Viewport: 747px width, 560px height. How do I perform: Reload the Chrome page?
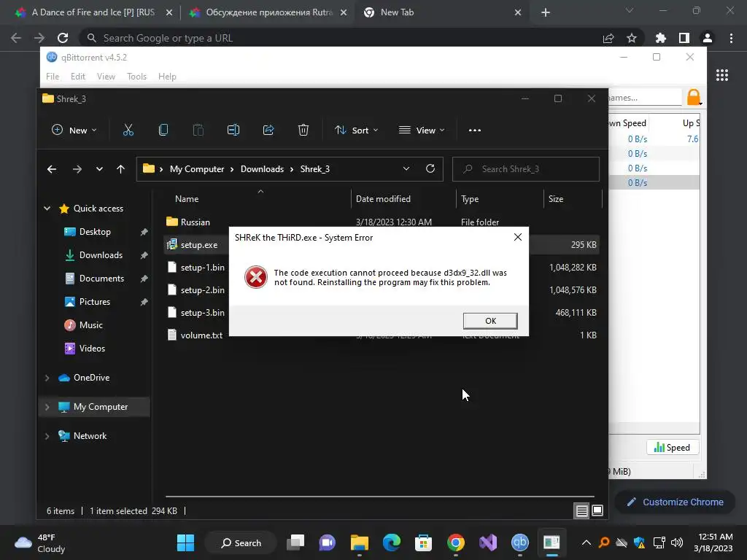point(63,38)
